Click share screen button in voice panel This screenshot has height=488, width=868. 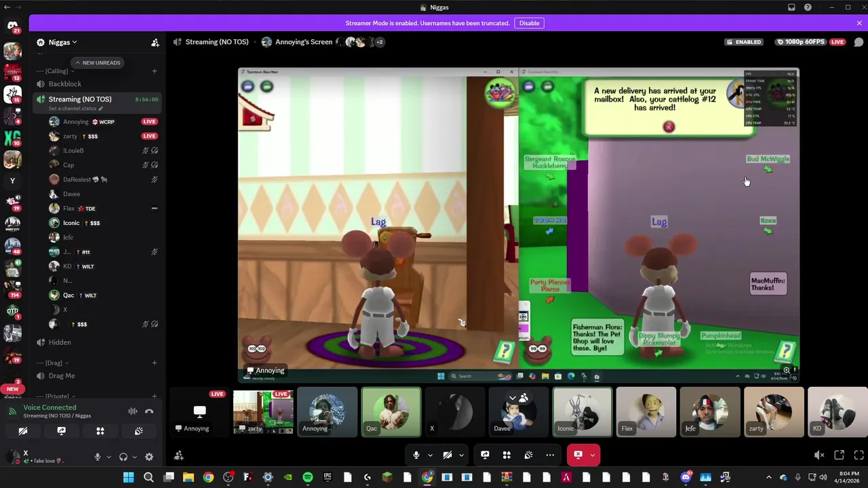tap(61, 431)
